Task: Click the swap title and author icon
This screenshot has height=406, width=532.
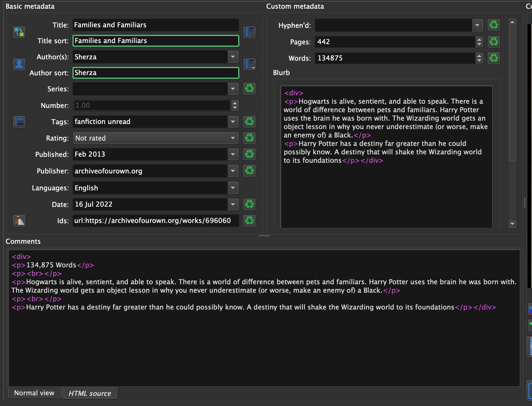Action: tap(19, 32)
